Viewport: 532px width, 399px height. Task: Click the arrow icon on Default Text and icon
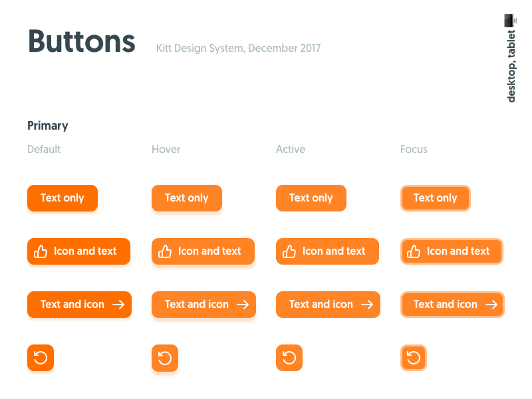tap(118, 305)
